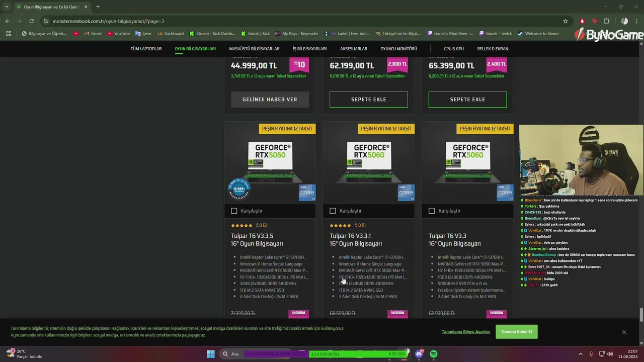
Task: Click the address bar URL field
Action: (302, 21)
